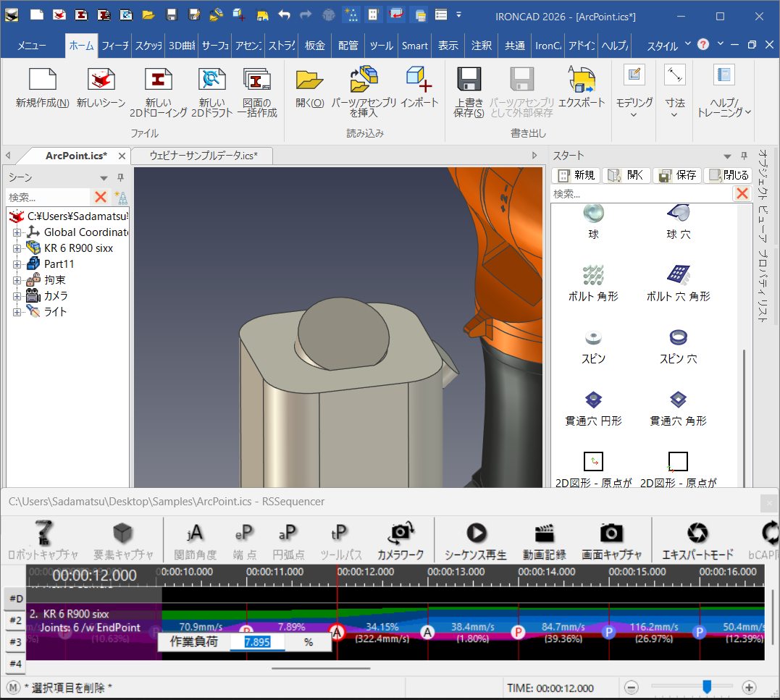The width and height of the screenshot is (780, 700).
Task: Expand the Part11 tree node
Action: pos(17,264)
